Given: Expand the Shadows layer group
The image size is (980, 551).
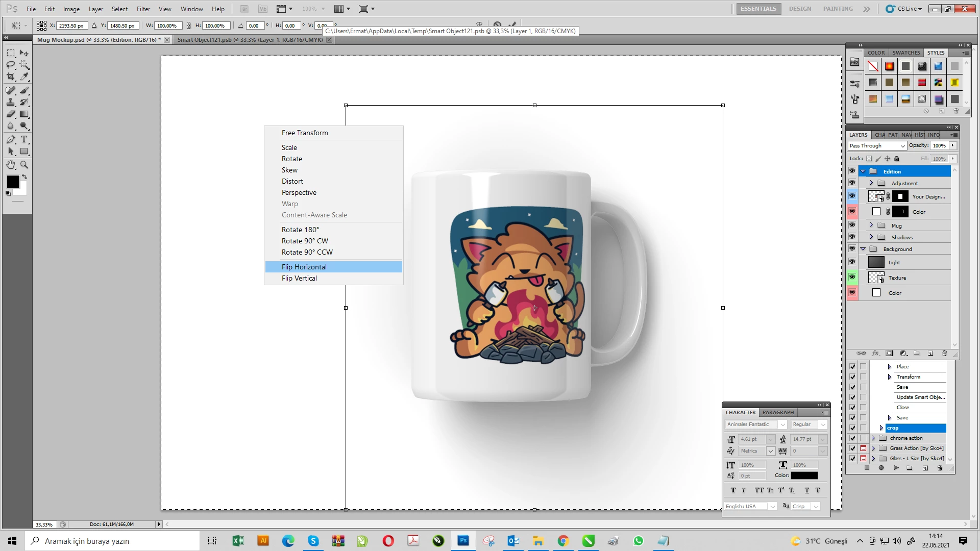Looking at the screenshot, I should [x=871, y=237].
